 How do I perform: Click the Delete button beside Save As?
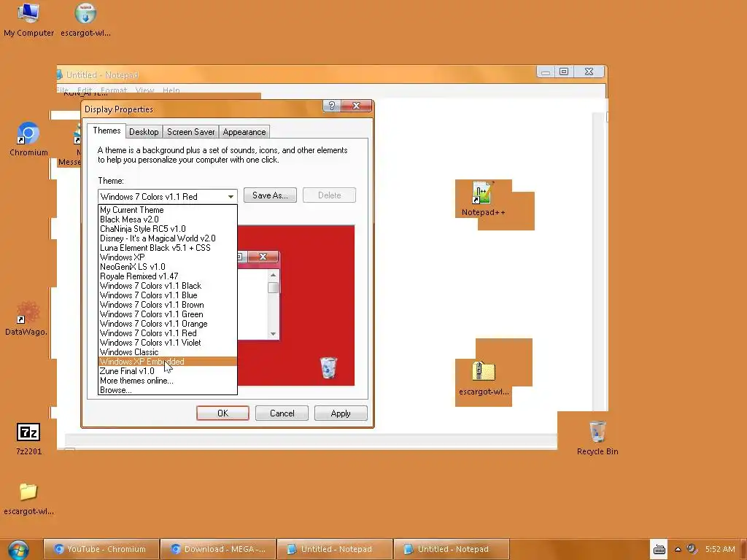329,195
